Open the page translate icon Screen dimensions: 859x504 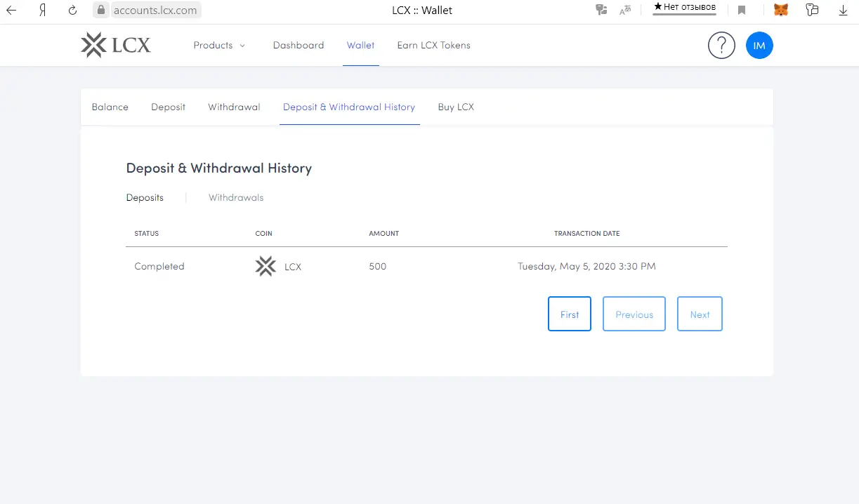[x=601, y=10]
